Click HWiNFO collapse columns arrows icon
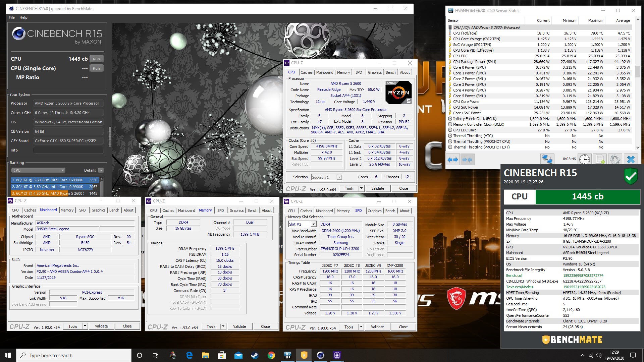644x362 pixels. (467, 160)
